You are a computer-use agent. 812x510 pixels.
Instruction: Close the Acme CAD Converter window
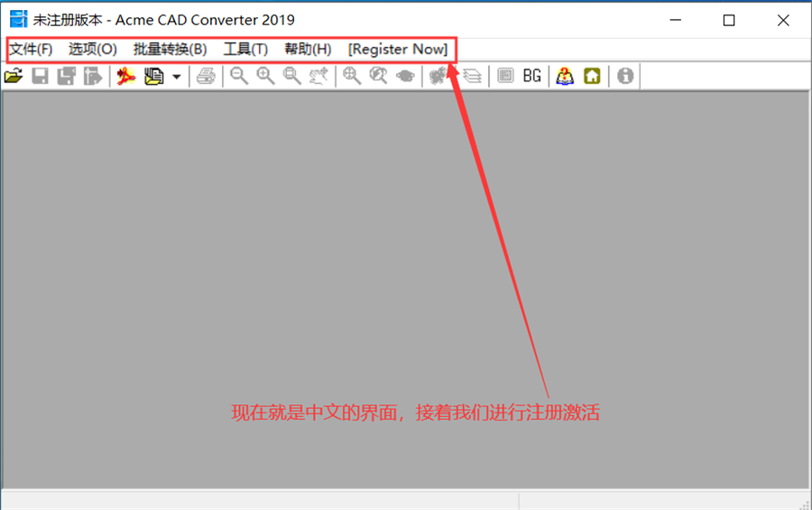(x=783, y=20)
